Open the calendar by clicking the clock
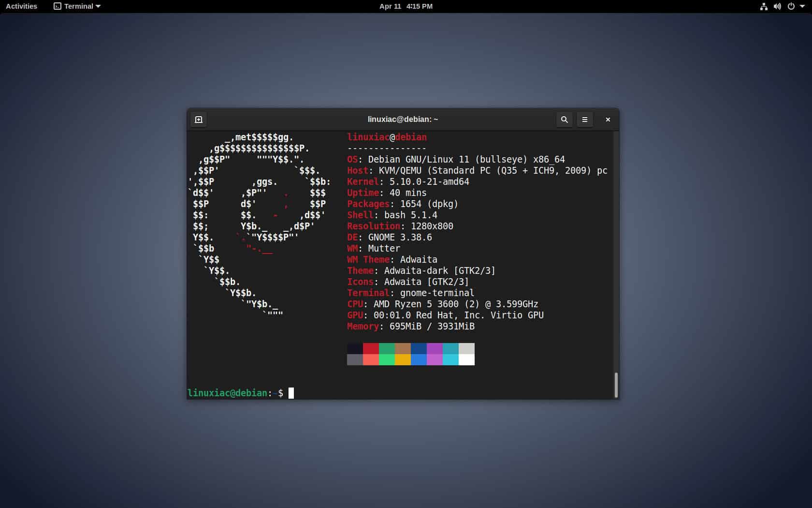Viewport: 812px width, 508px height. click(x=406, y=6)
